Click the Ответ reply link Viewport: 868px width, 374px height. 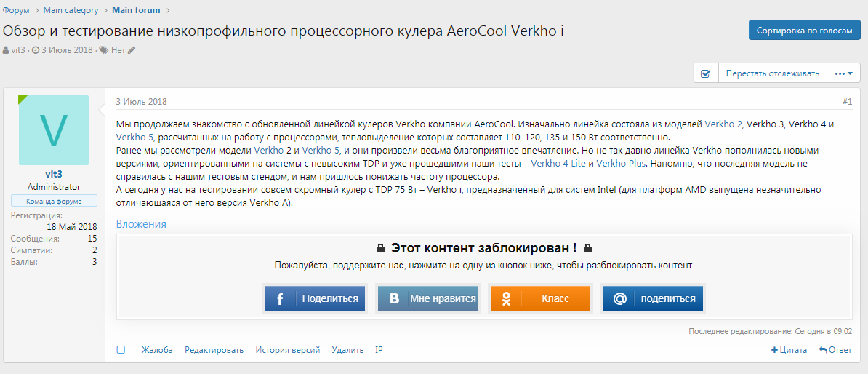(835, 350)
